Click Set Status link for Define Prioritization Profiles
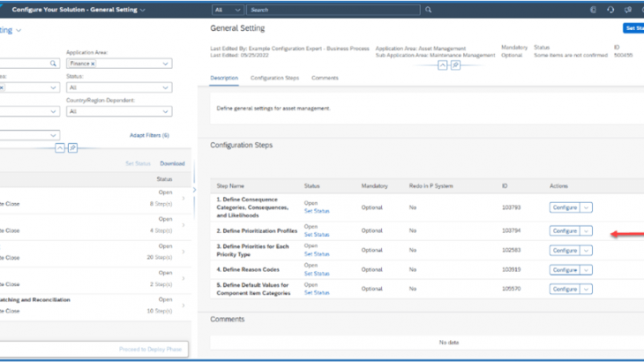Viewport: 644px width, 362px height. click(317, 235)
